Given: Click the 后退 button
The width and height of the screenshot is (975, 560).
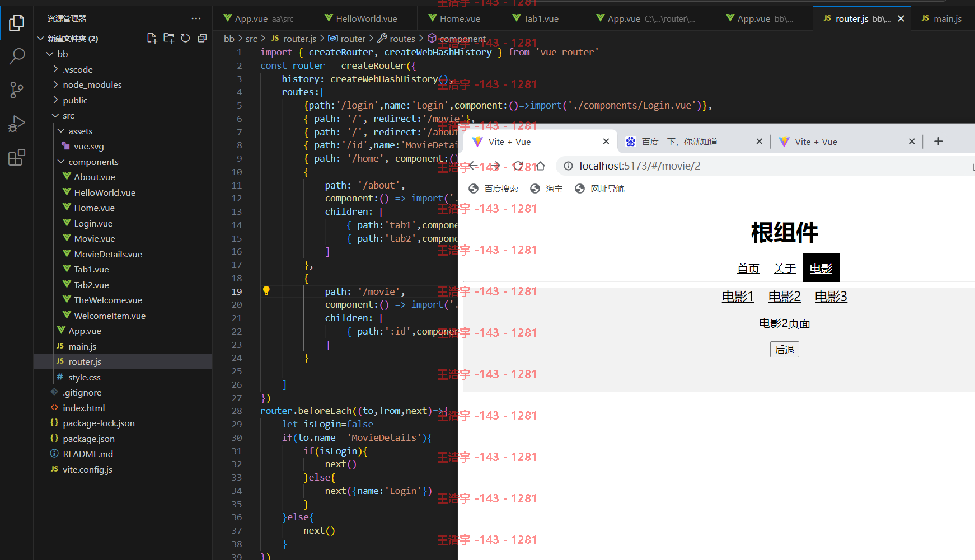Looking at the screenshot, I should (784, 350).
